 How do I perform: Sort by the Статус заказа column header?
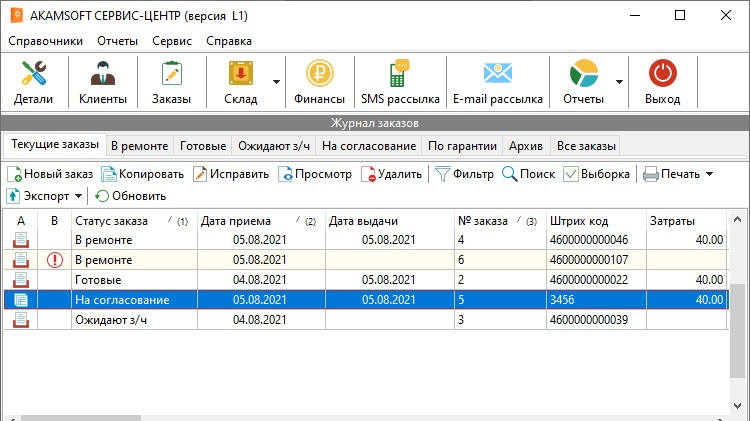(134, 221)
